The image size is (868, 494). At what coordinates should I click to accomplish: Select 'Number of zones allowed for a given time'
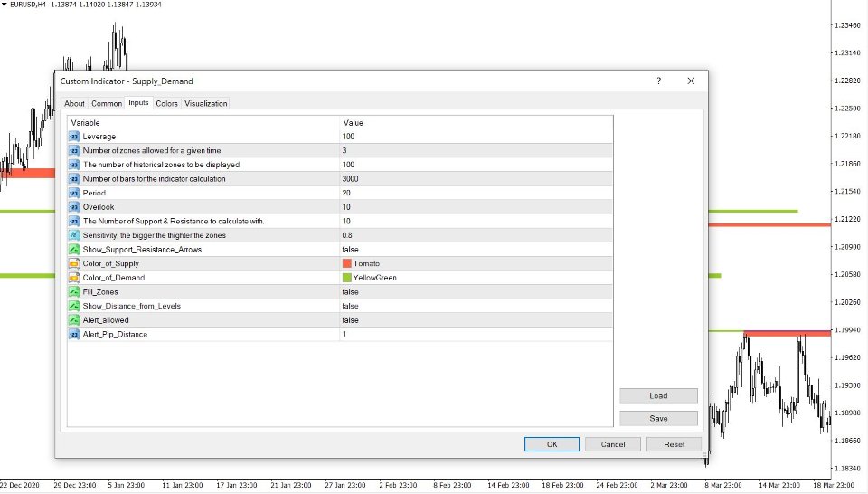click(x=152, y=150)
